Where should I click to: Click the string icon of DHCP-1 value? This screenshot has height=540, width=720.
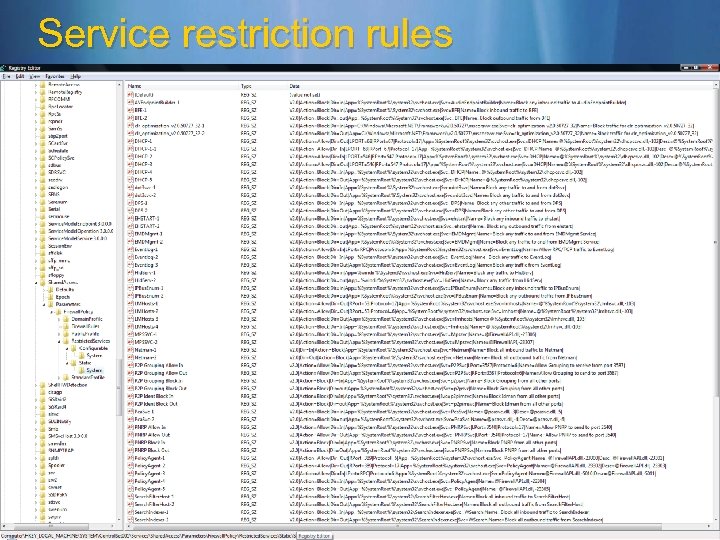coord(130,141)
